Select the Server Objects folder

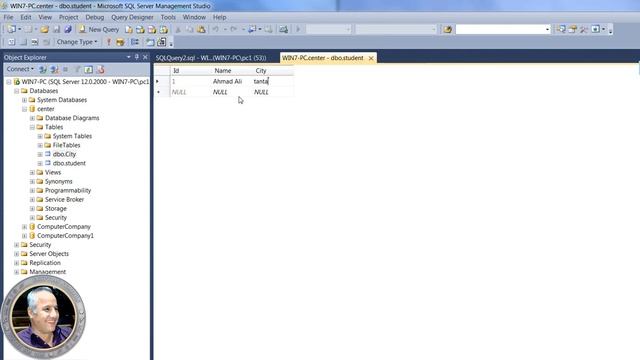point(49,253)
